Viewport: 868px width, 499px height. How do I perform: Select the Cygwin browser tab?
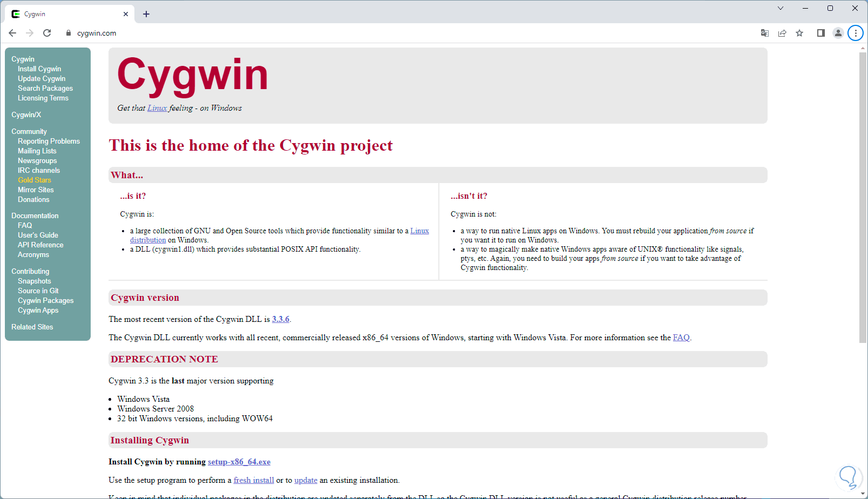(70, 14)
